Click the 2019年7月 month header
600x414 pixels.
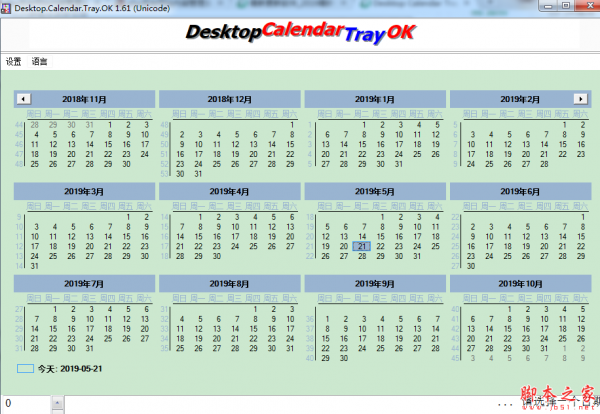coord(84,284)
